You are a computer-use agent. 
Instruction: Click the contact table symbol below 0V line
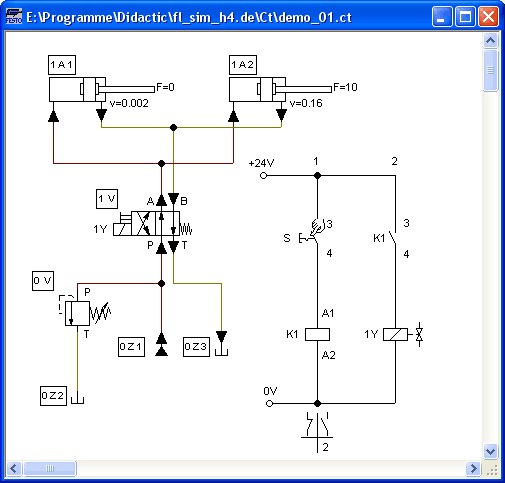(x=317, y=432)
